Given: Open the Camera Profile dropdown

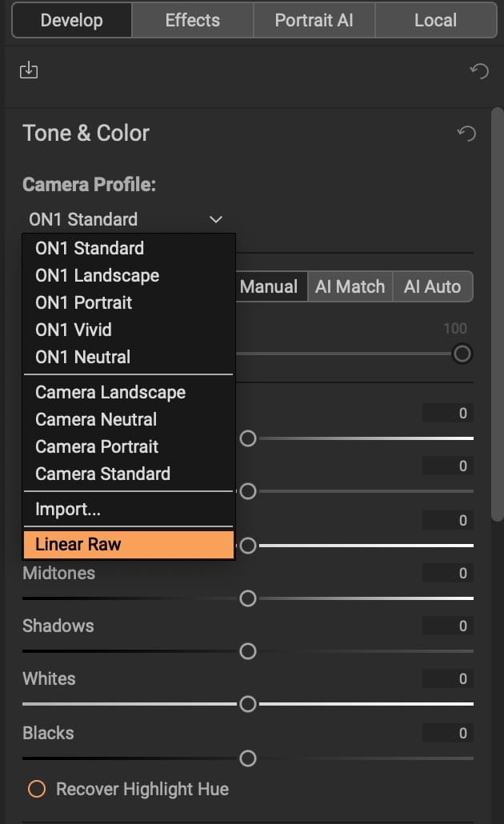Looking at the screenshot, I should click(126, 219).
